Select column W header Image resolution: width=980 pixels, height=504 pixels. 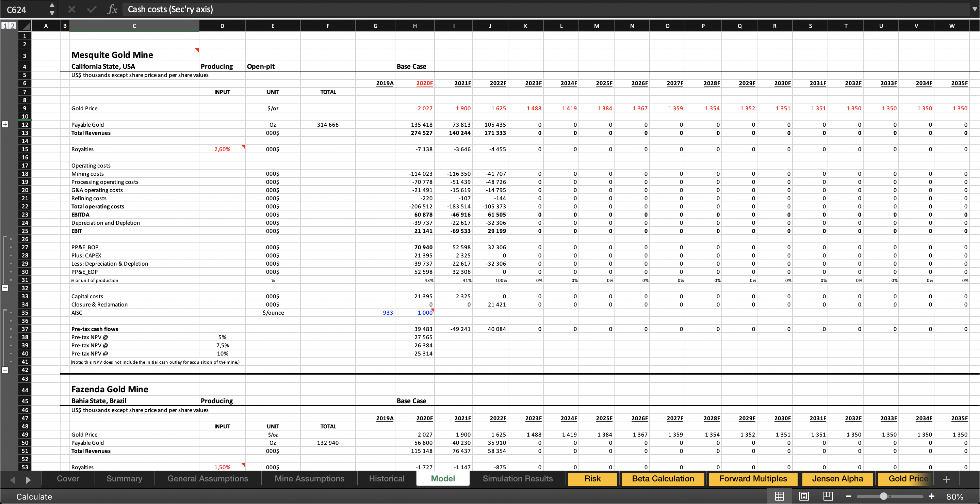(x=952, y=26)
